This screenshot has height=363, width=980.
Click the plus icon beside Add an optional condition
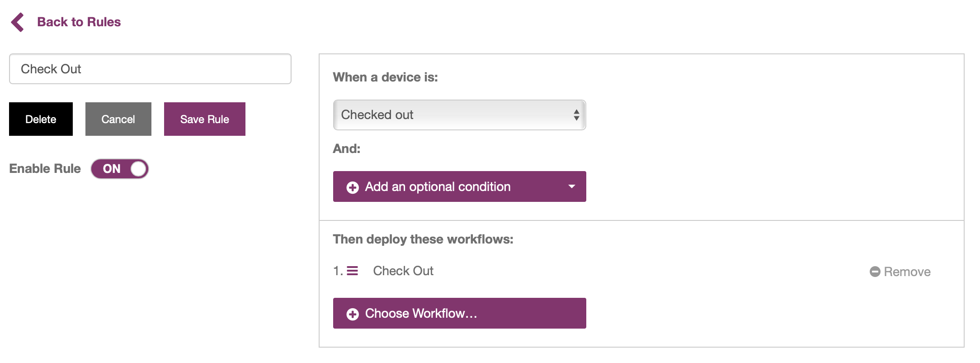(353, 187)
